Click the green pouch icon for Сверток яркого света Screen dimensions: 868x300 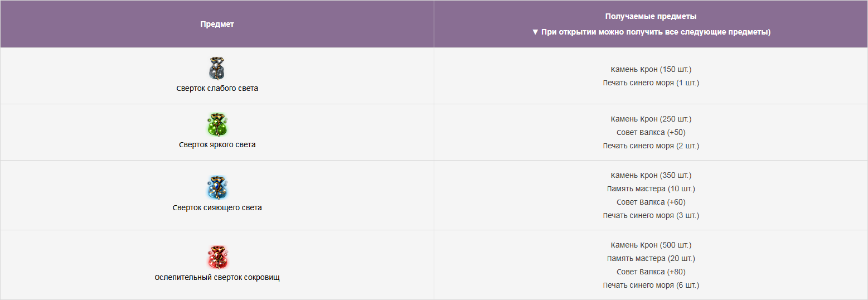pos(217,125)
